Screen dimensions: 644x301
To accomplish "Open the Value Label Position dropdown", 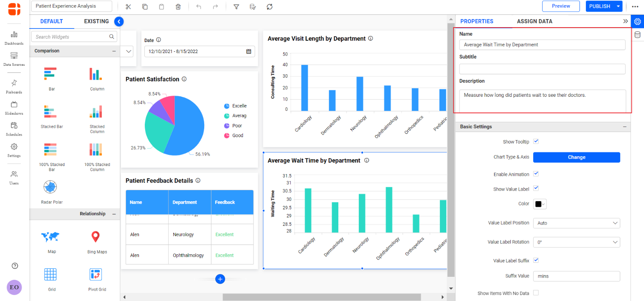I will pos(576,223).
